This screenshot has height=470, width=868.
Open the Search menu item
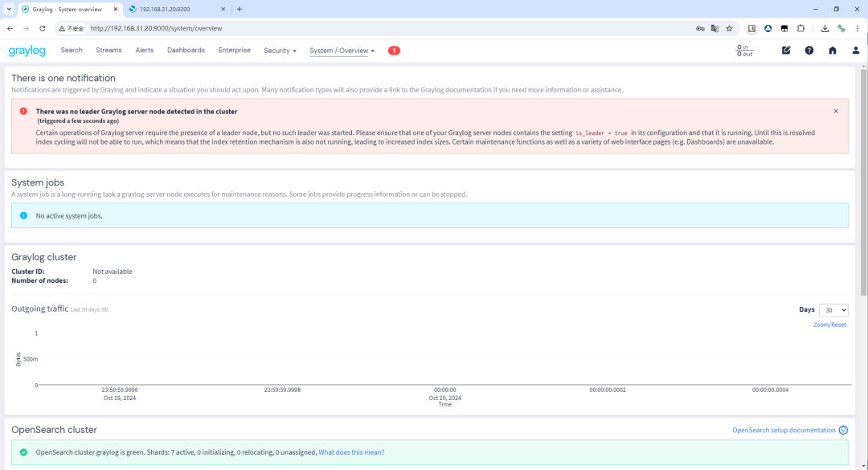72,51
